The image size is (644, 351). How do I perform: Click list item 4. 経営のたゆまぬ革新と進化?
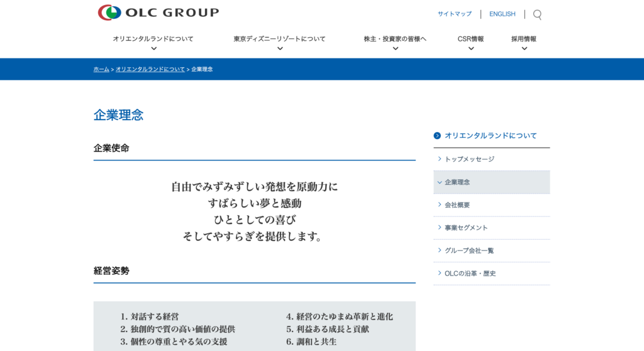tap(340, 317)
